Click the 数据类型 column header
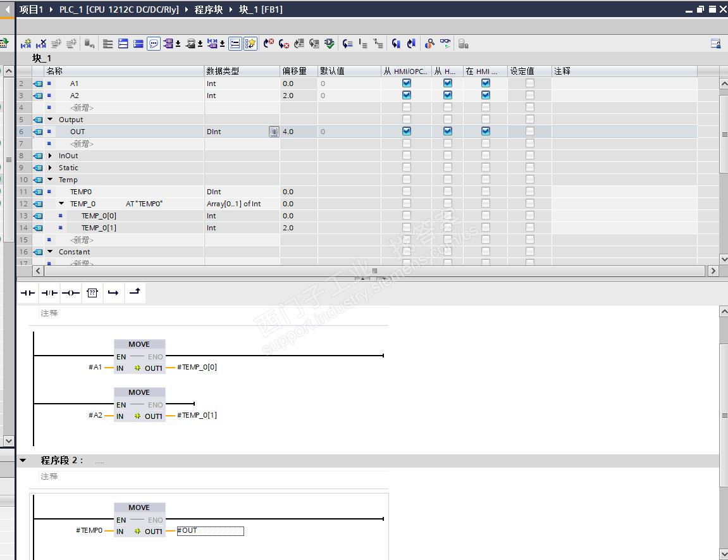Image resolution: width=728 pixels, height=560 pixels. [242, 71]
